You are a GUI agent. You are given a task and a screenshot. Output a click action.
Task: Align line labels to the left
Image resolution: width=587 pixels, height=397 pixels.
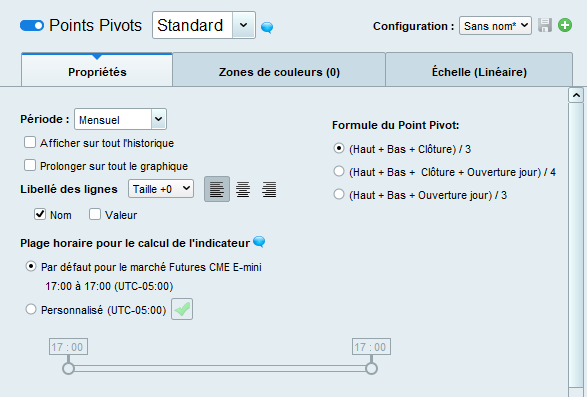point(217,189)
